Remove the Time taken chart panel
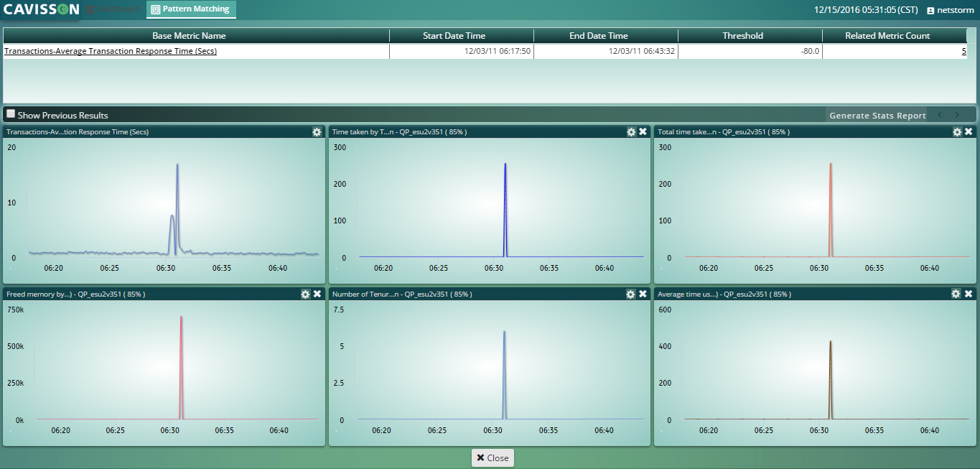This screenshot has width=980, height=469. 643,132
